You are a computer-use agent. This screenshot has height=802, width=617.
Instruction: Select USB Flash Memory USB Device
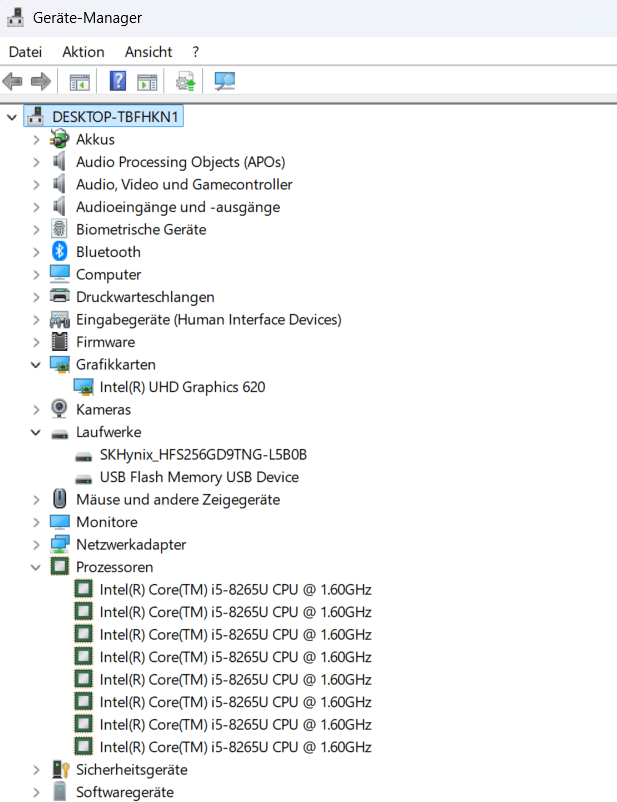point(199,477)
